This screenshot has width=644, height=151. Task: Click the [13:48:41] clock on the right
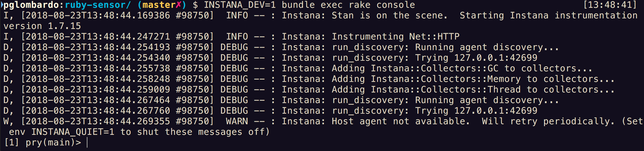coord(609,5)
